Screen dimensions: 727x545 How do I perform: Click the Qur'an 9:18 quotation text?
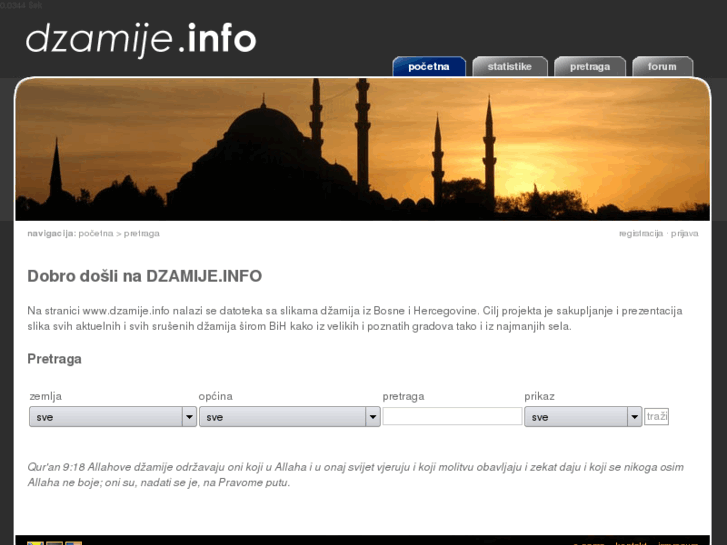point(355,474)
